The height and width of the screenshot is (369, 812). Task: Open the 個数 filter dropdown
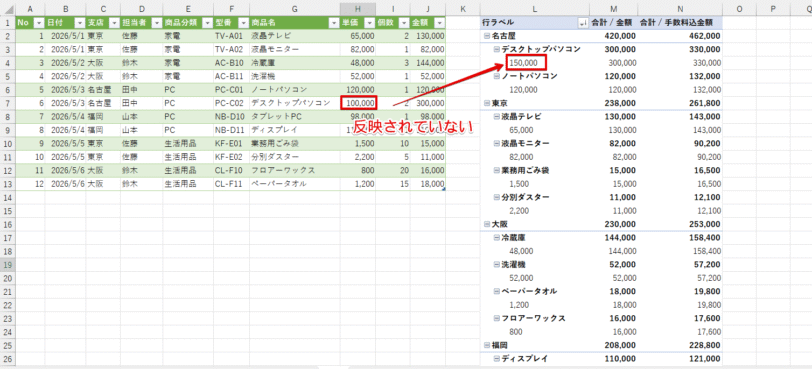[404, 23]
